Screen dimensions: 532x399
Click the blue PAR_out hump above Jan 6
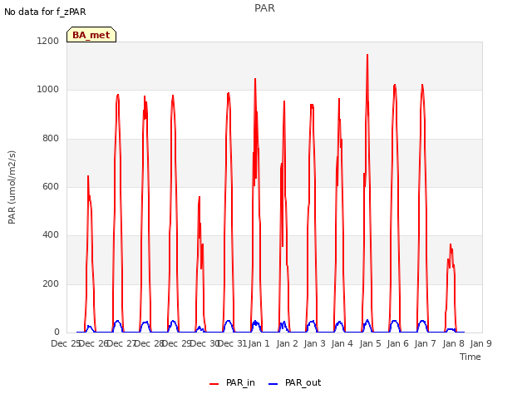[x=395, y=322]
